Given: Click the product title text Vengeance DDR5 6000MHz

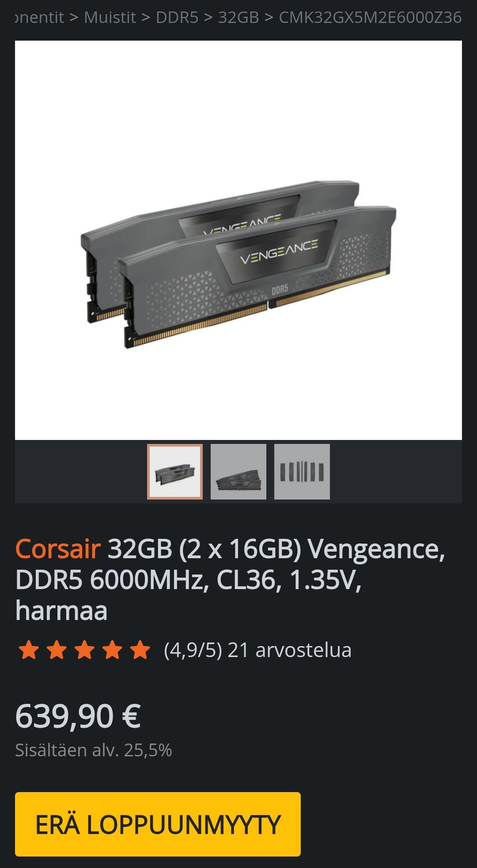Looking at the screenshot, I should pyautogui.click(x=230, y=579).
